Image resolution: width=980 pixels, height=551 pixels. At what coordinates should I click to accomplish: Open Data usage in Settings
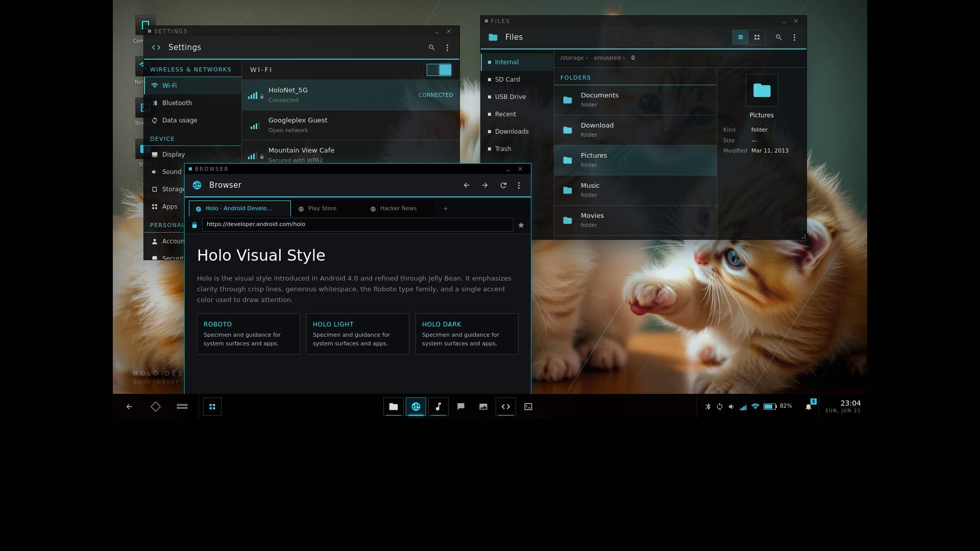tap(193, 120)
